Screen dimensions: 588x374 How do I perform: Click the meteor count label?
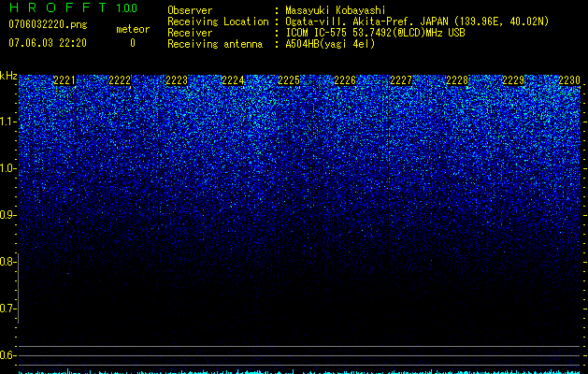click(133, 29)
